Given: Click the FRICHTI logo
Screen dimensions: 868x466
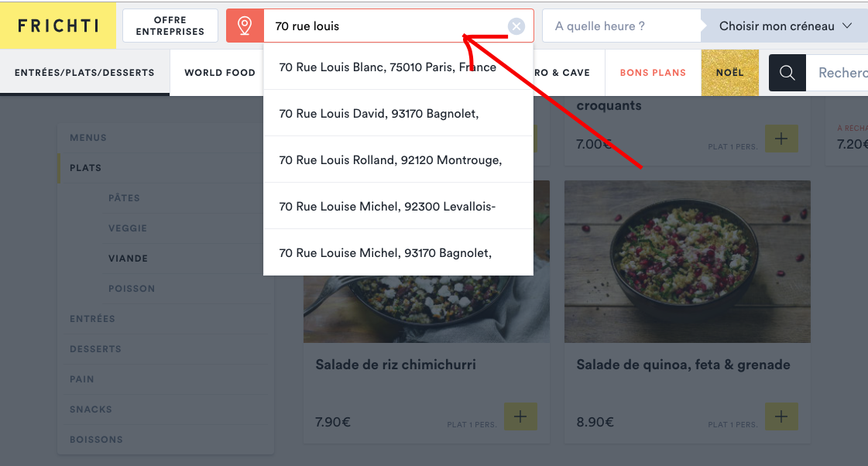Looking at the screenshot, I should [x=58, y=26].
